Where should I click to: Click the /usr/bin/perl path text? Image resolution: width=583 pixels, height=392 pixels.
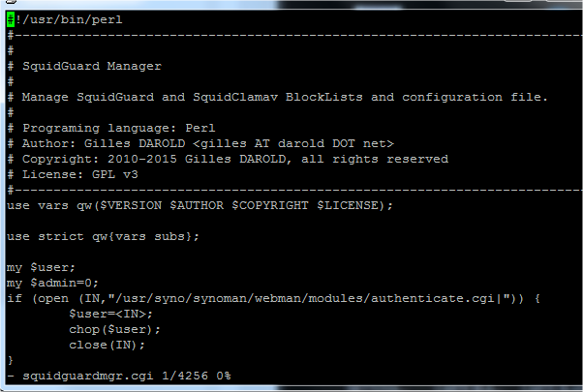(72, 19)
